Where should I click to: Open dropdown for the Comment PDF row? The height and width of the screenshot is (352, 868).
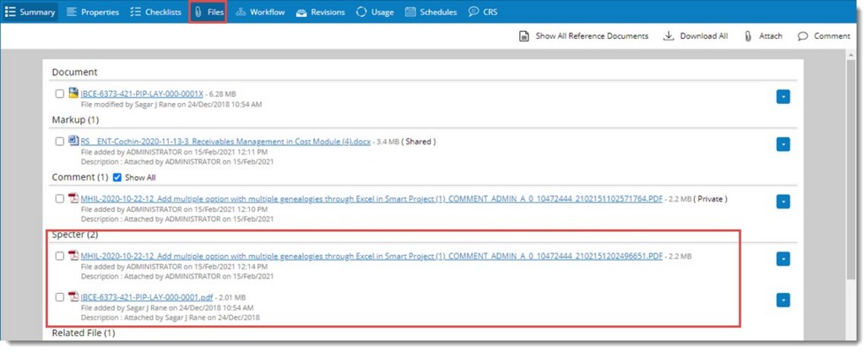point(783,202)
